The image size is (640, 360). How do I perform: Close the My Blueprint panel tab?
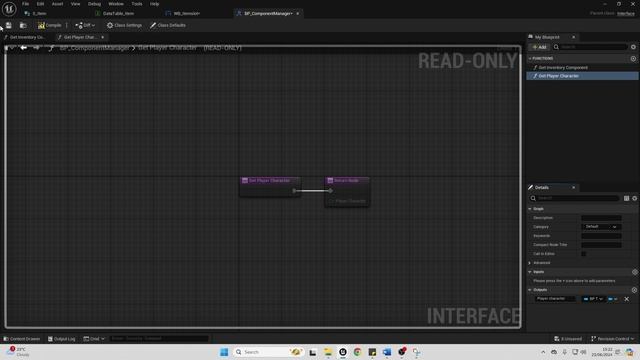[x=573, y=37]
